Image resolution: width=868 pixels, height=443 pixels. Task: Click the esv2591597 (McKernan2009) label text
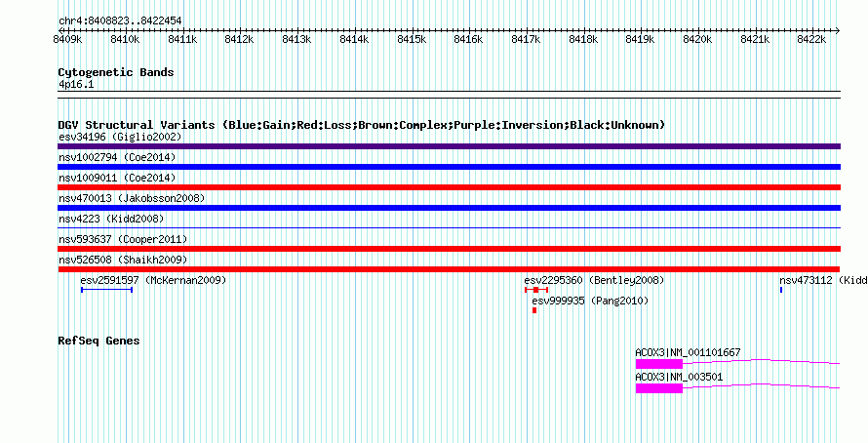pos(153,280)
